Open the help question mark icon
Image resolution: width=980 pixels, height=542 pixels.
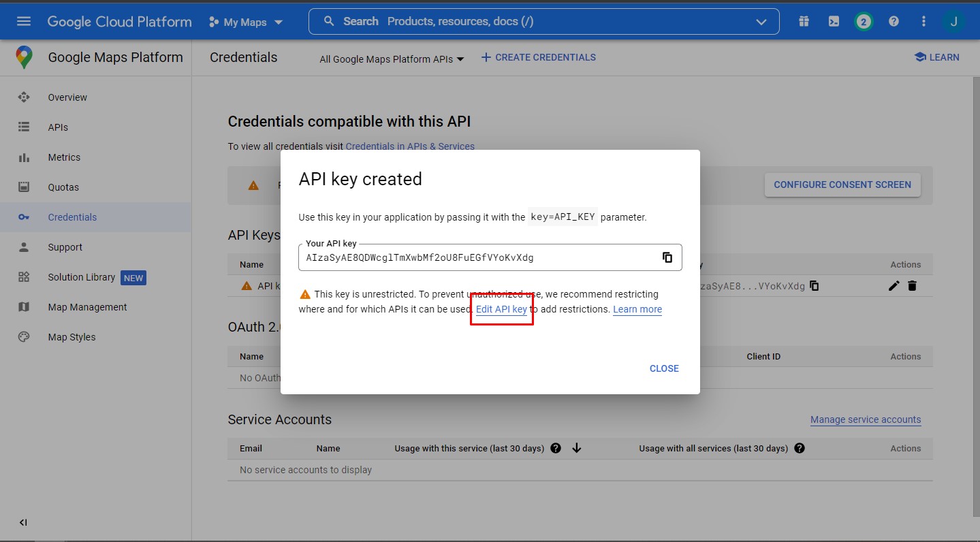894,21
